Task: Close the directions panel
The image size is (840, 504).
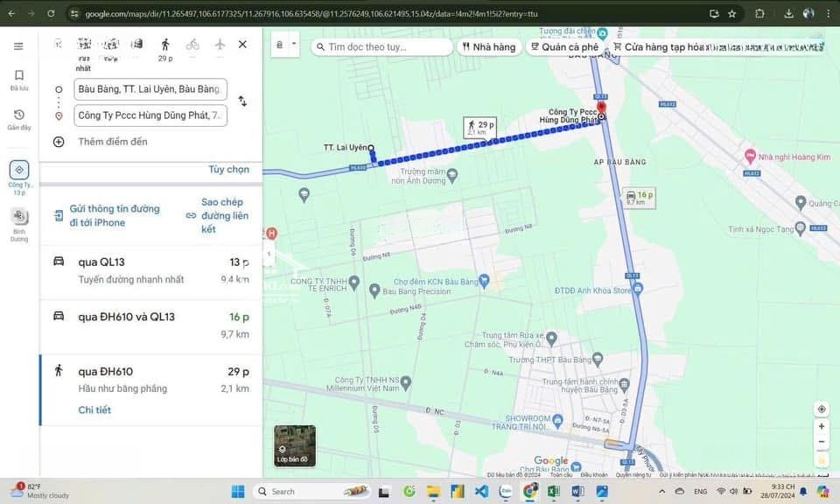Action: pyautogui.click(x=242, y=44)
